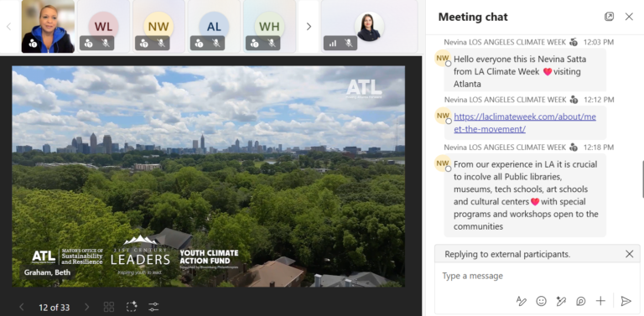
Task: Open slide view settings sliders icon
Action: click(153, 307)
